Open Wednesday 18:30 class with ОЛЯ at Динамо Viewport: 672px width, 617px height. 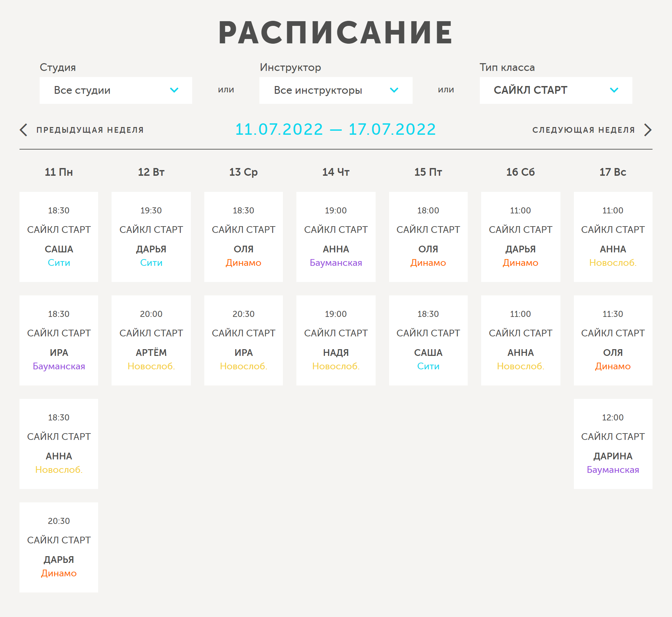click(x=244, y=237)
